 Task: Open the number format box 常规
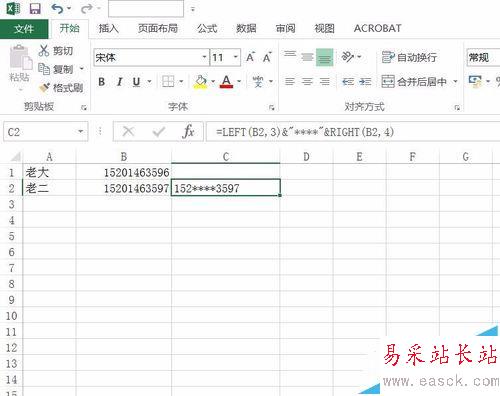483,57
